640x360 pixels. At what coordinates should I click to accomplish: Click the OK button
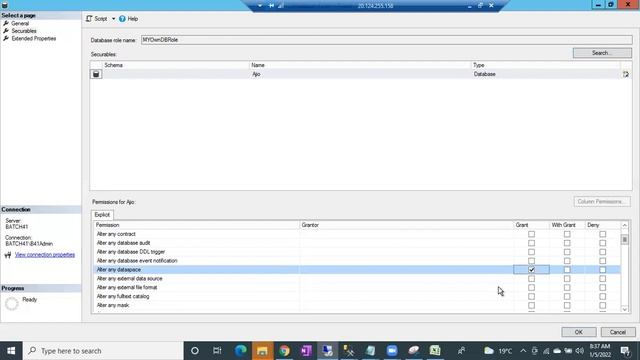(x=578, y=332)
